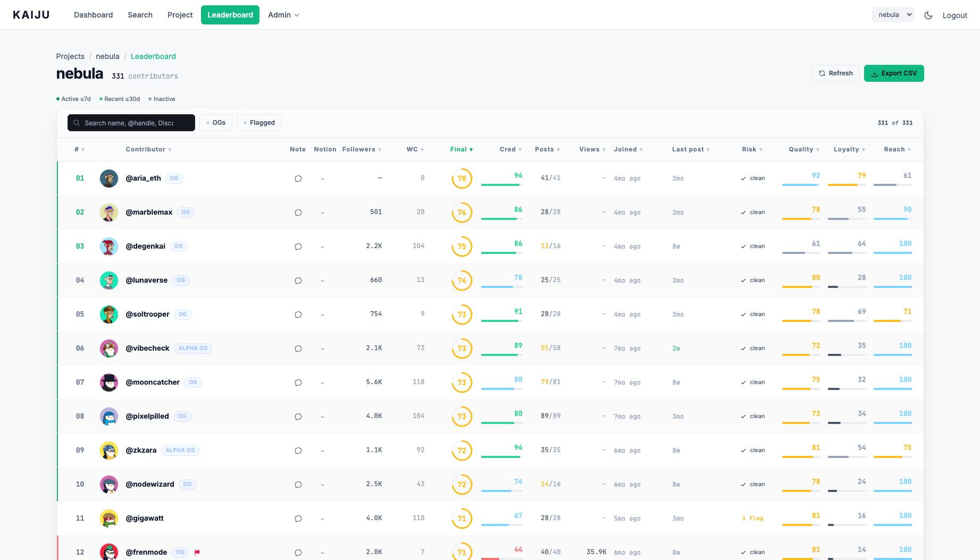Sort by Contributor column
The height and width of the screenshot is (560, 980).
click(148, 149)
